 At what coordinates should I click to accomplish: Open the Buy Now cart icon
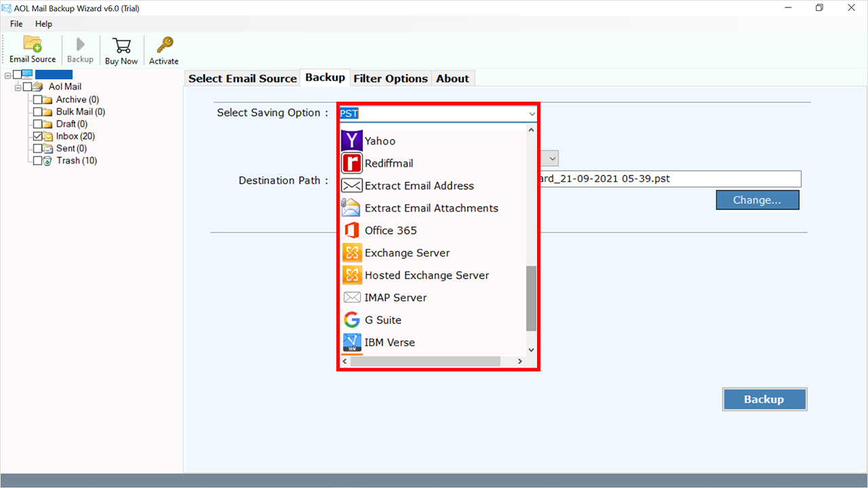pos(122,45)
